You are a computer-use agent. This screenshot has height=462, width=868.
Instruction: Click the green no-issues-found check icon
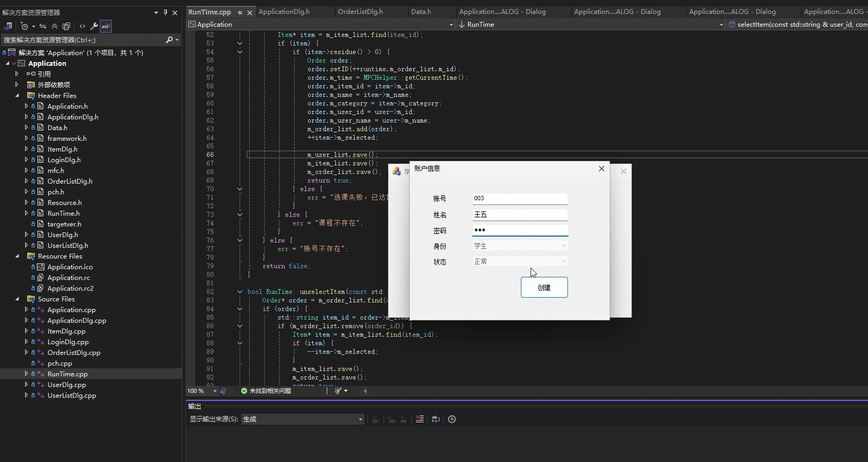[244, 391]
